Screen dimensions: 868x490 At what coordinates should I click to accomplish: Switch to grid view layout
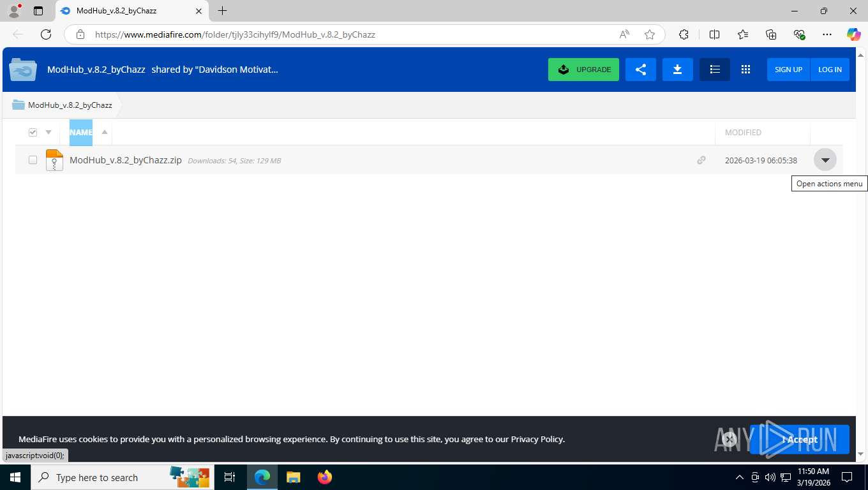tap(745, 70)
